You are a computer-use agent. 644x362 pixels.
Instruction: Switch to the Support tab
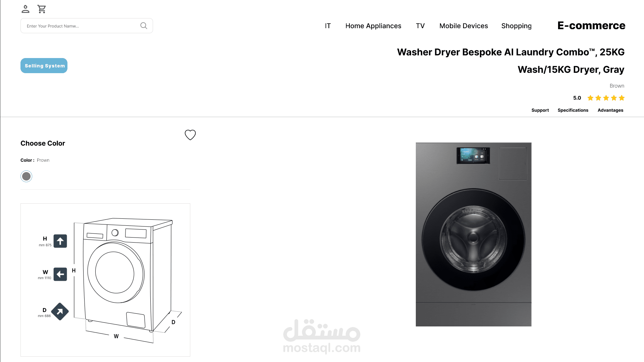pos(540,110)
